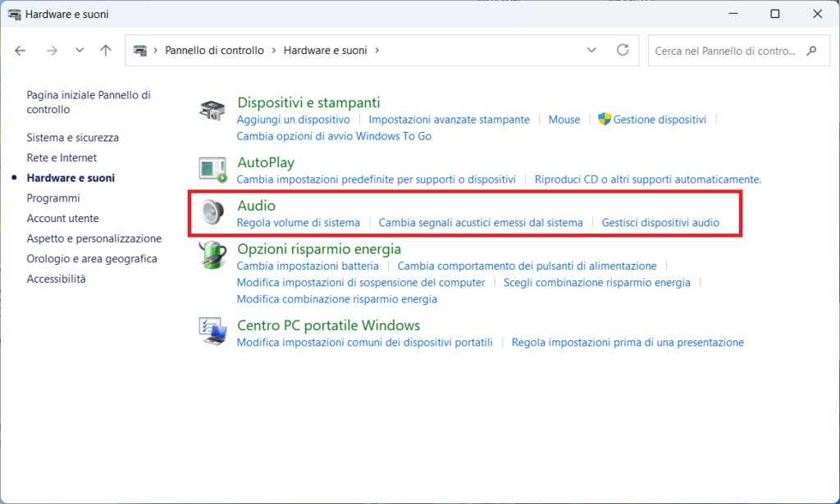Click the Up one level arrow
Screen dimensions: 840x504
click(x=106, y=51)
